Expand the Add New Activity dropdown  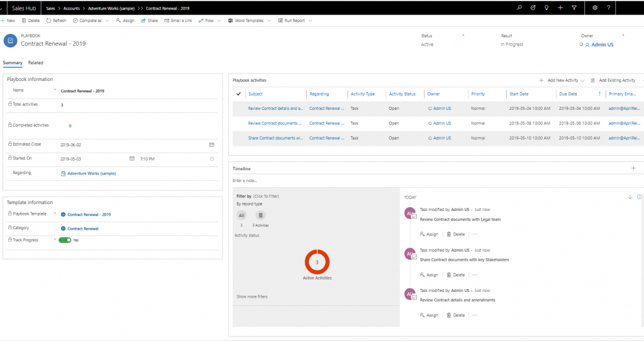point(583,80)
